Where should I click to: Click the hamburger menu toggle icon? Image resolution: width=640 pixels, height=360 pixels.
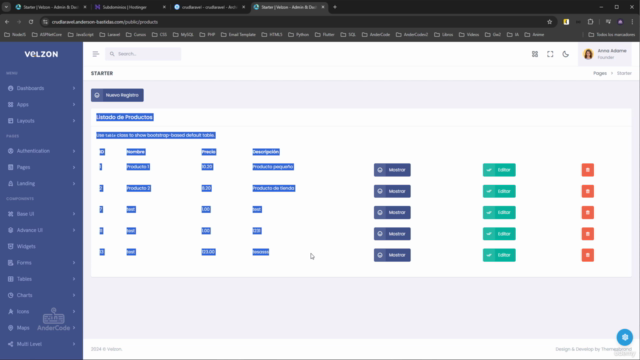(96, 54)
